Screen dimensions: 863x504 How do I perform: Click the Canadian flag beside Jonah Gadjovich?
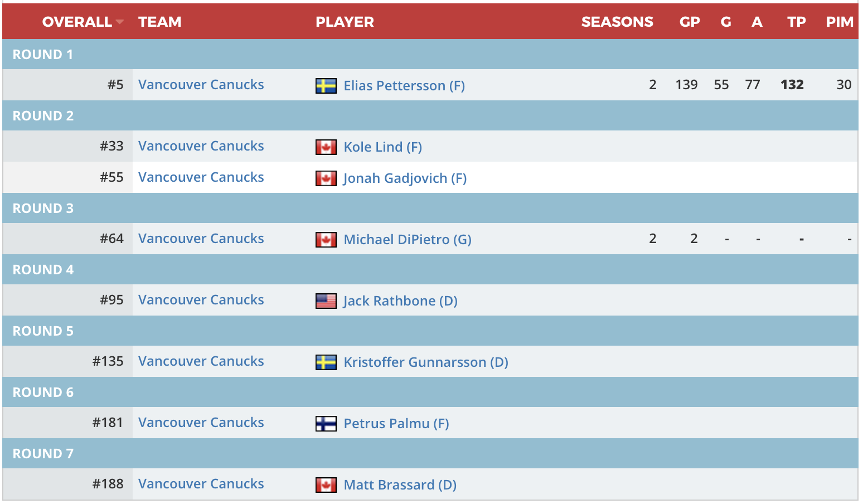[x=326, y=178]
